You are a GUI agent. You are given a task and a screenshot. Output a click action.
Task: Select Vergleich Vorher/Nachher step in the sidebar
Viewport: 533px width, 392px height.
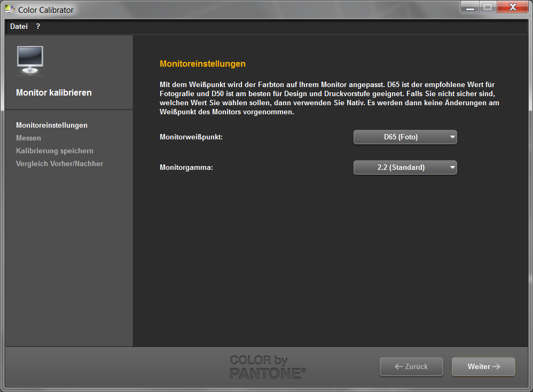point(59,163)
